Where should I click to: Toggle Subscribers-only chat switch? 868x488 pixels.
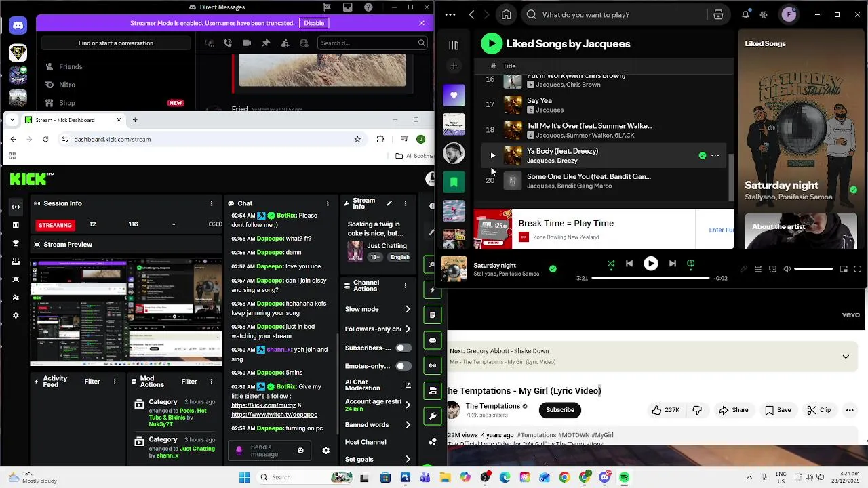coord(403,348)
